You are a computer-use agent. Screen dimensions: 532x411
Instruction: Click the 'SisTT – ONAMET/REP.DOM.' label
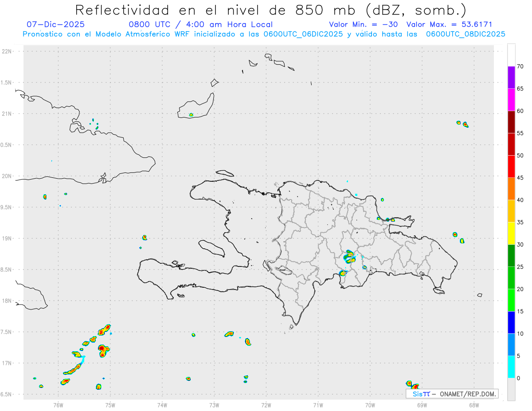(x=452, y=394)
